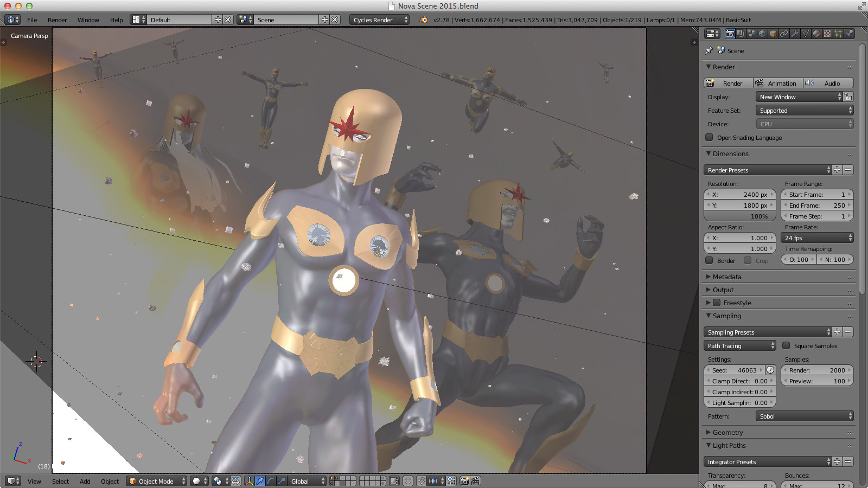Toggle Square Samples checkbox
868x488 pixels.
pyautogui.click(x=786, y=345)
